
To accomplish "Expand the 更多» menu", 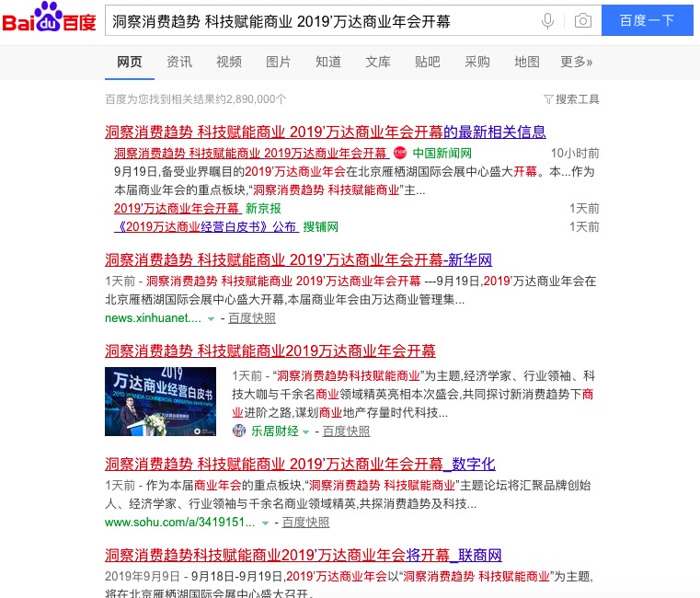I will [x=577, y=62].
